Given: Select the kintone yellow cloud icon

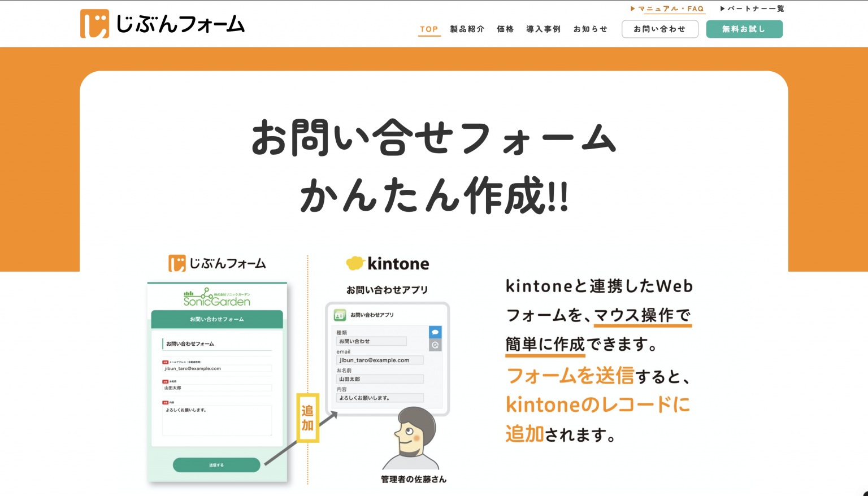Looking at the screenshot, I should tap(356, 262).
